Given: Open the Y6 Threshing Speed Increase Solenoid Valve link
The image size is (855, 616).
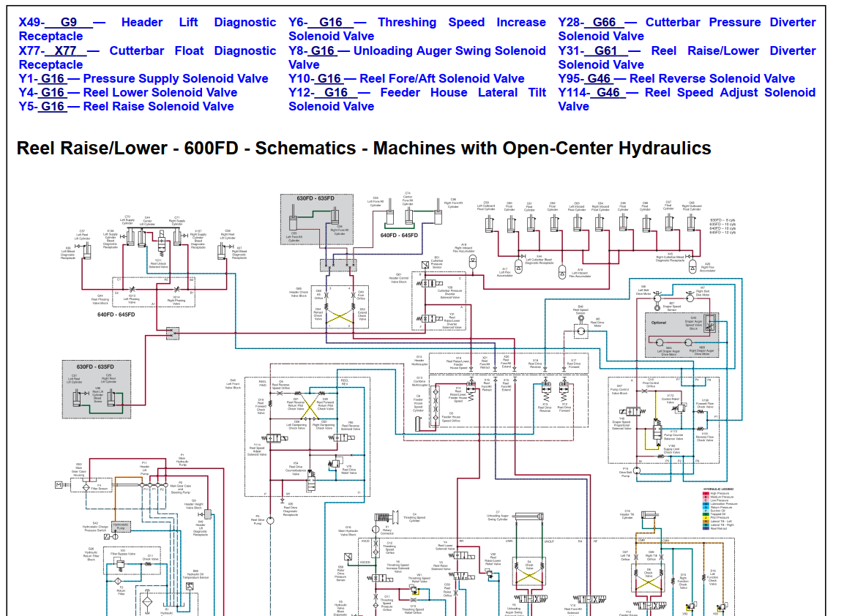Looking at the screenshot, I should pyautogui.click(x=417, y=29).
